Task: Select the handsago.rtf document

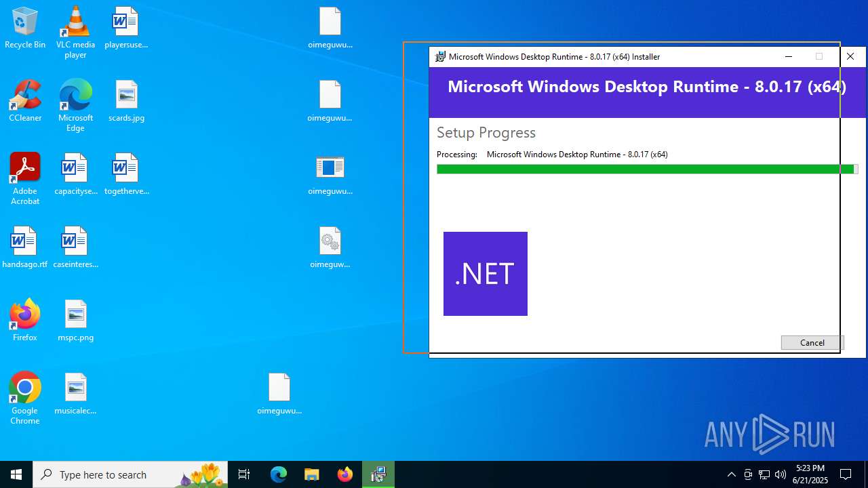Action: point(25,248)
